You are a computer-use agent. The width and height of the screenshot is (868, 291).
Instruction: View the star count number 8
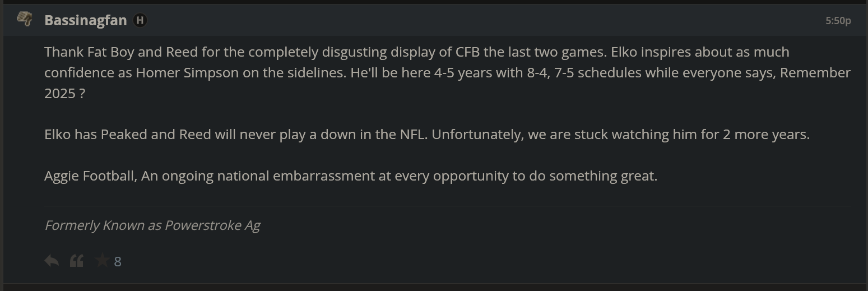coord(118,261)
